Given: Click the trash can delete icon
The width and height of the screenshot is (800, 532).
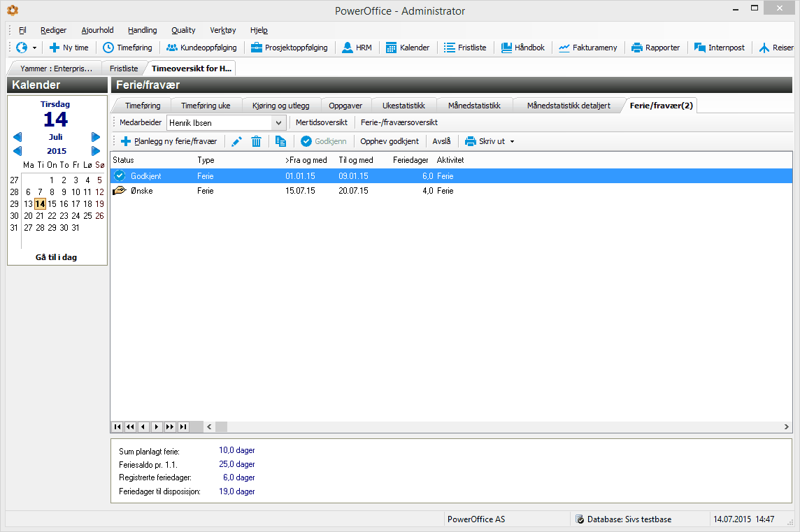Looking at the screenshot, I should 256,141.
